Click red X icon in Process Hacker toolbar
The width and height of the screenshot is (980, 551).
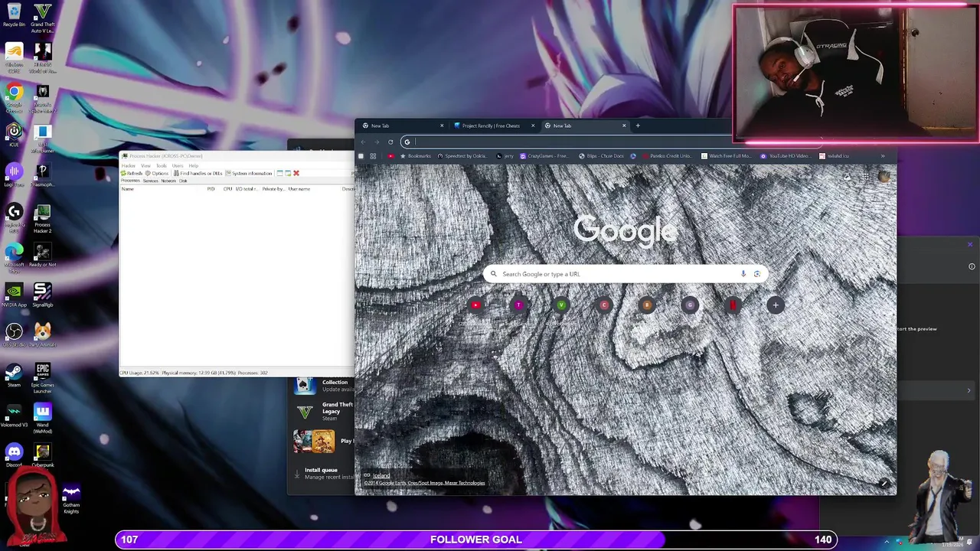click(296, 174)
